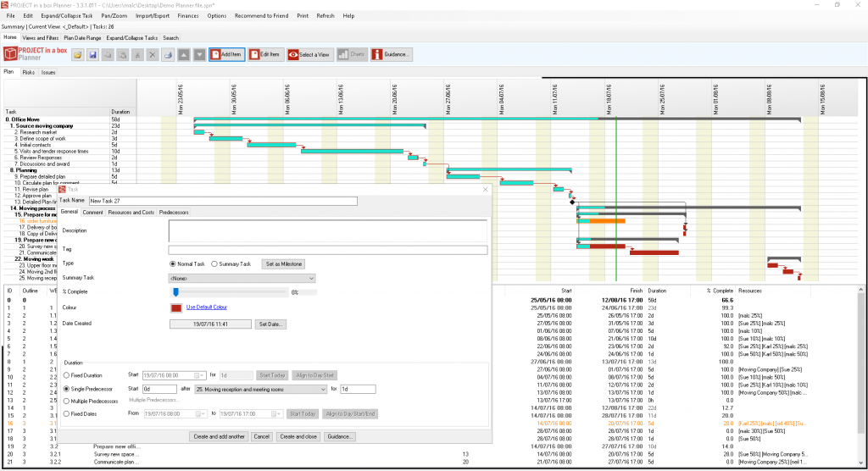Choose the Fixed Duration option

point(66,375)
